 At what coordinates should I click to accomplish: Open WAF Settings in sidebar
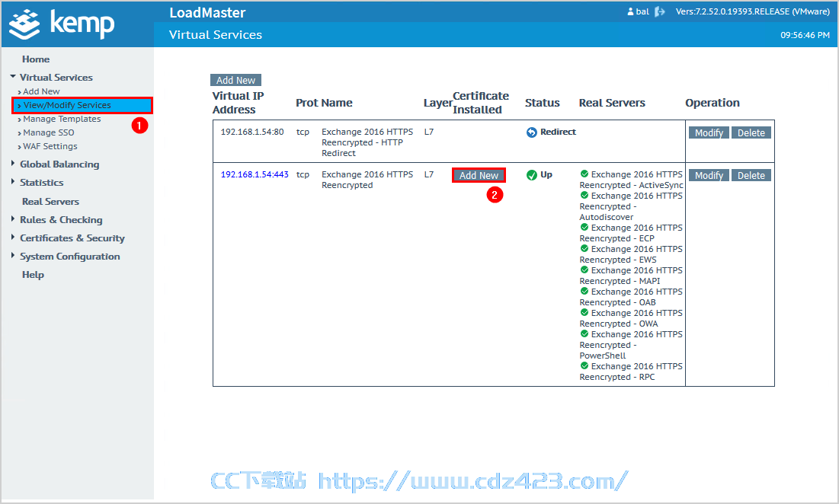50,146
